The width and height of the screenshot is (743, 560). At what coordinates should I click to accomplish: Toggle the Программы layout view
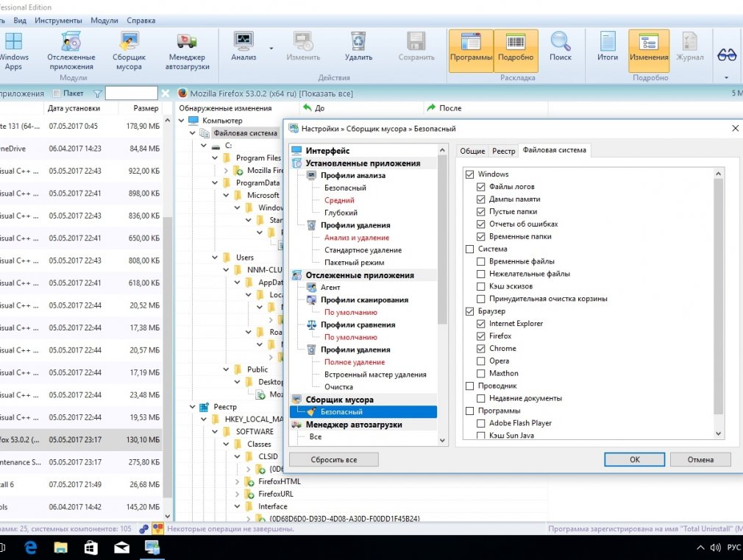click(471, 50)
